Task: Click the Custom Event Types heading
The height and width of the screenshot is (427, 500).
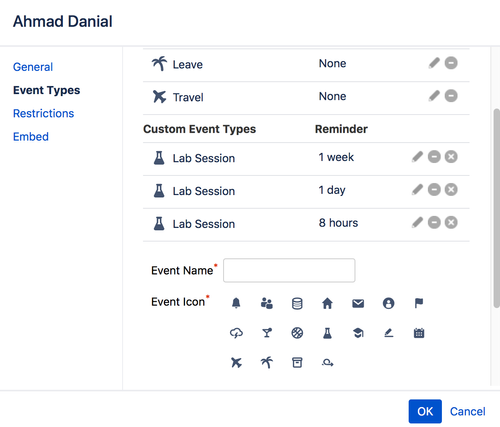Action: coord(199,129)
